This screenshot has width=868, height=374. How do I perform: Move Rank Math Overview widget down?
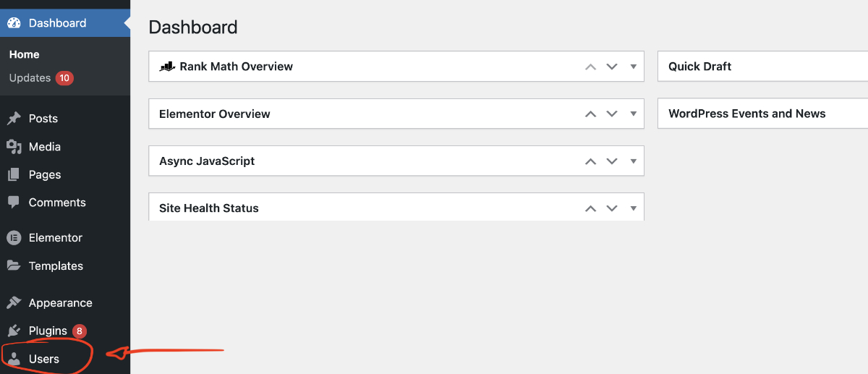coord(612,67)
